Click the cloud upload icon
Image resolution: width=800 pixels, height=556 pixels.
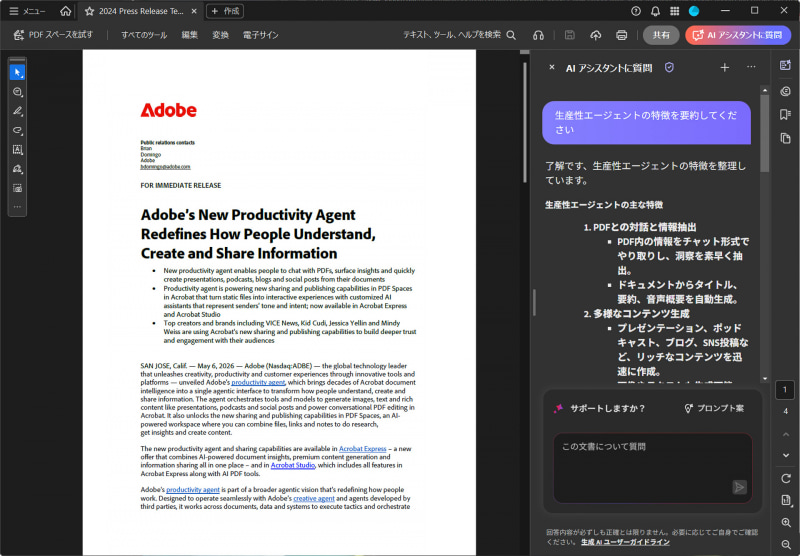(x=595, y=35)
